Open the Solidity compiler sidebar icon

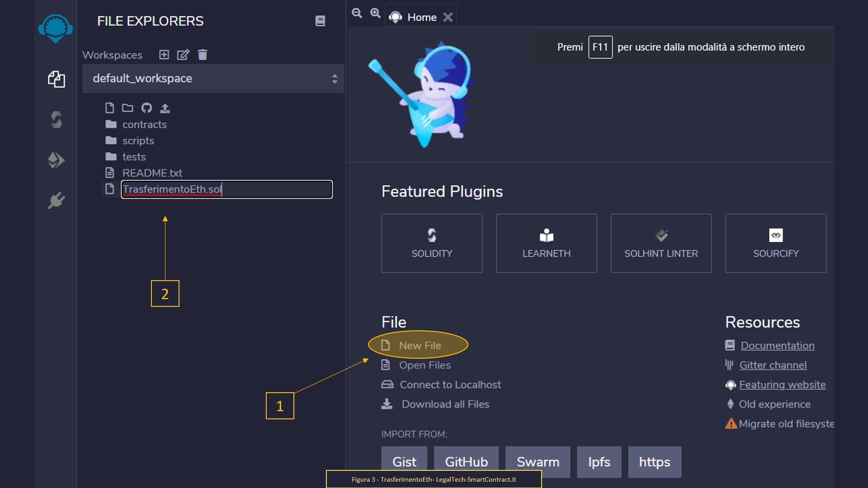pos(57,120)
